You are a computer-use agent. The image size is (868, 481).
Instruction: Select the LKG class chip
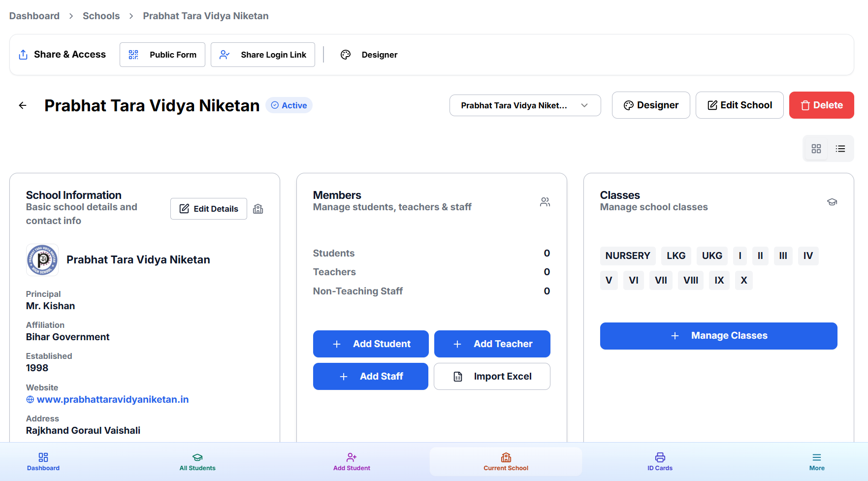click(x=676, y=256)
